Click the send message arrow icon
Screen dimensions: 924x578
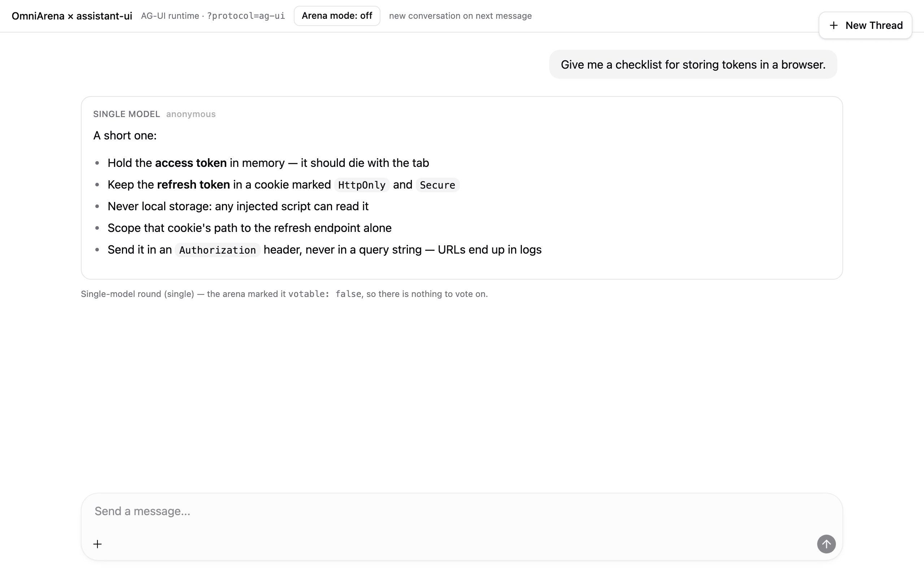click(826, 544)
